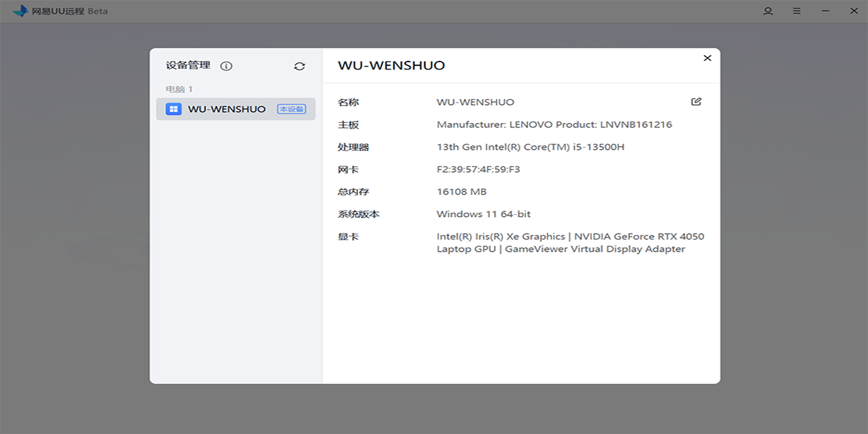The width and height of the screenshot is (868, 434).
Task: Click the processor value i5-13500H
Action: tap(530, 147)
